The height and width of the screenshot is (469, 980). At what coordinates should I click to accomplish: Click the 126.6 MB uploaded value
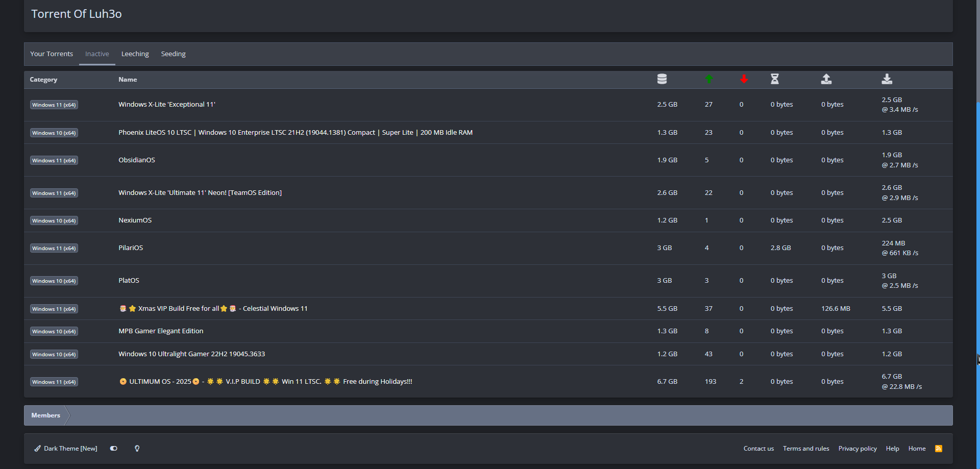click(x=836, y=309)
